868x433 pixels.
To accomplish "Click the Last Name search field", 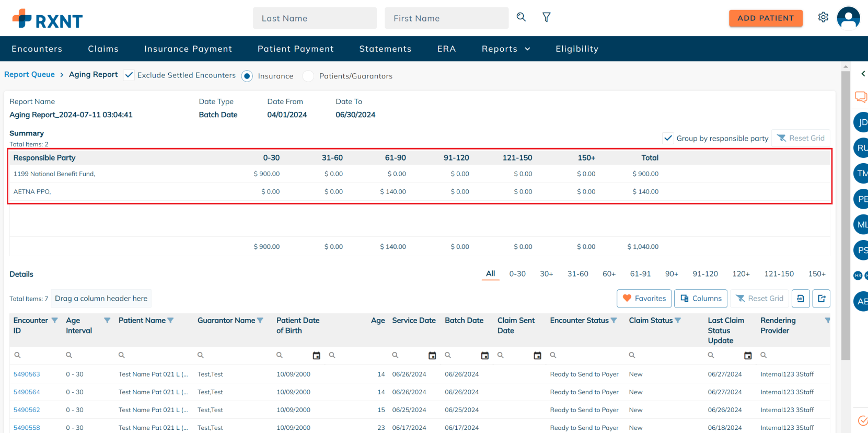I will click(x=315, y=18).
